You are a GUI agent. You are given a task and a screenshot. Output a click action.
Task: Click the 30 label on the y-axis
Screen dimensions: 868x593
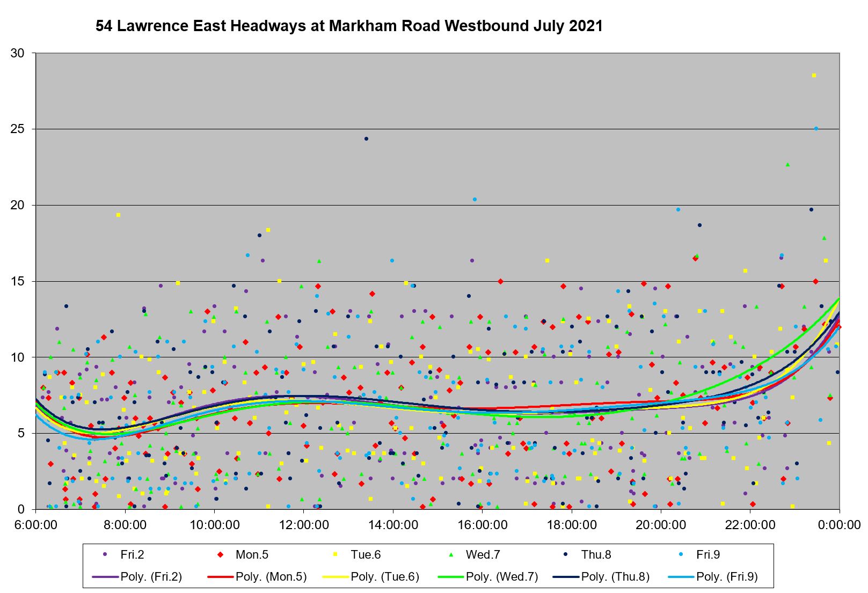point(18,53)
